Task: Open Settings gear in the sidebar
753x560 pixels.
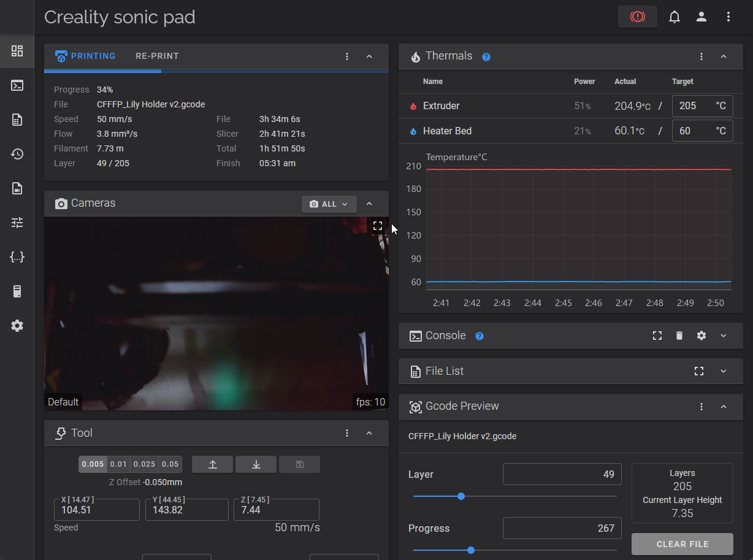Action: (17, 326)
